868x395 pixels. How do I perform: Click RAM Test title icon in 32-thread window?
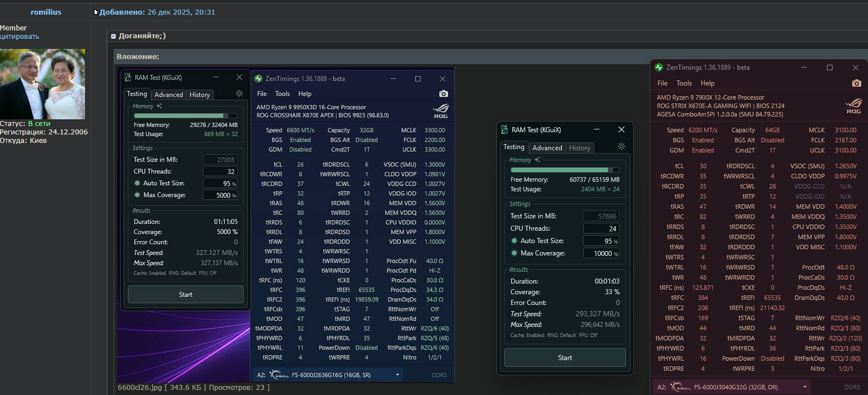coord(128,78)
